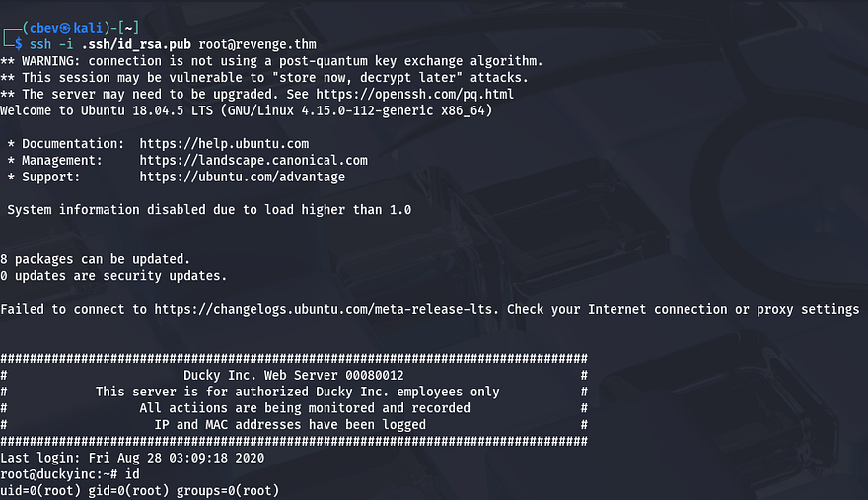Click the uid=0(root) output line

point(140,491)
